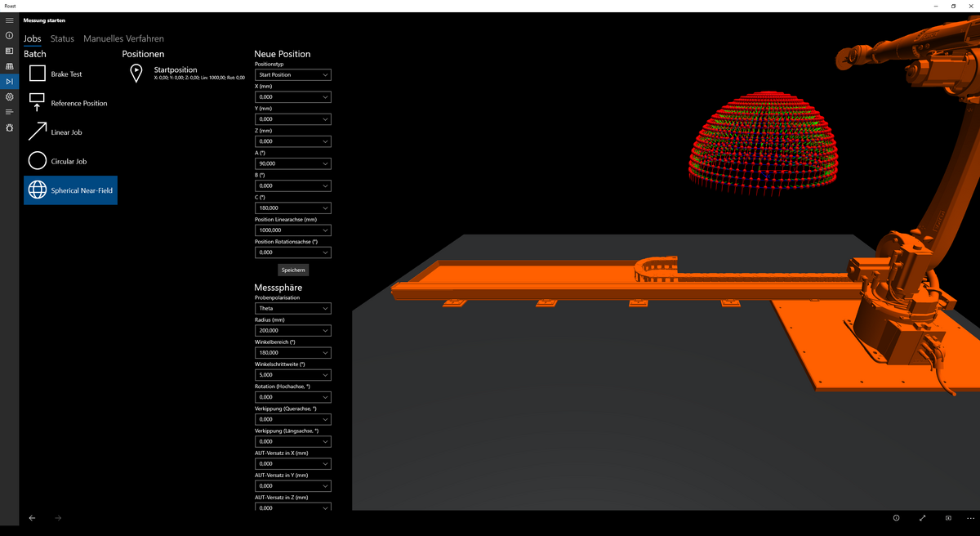Image resolution: width=980 pixels, height=536 pixels.
Task: Click the Speichern button
Action: pos(293,270)
